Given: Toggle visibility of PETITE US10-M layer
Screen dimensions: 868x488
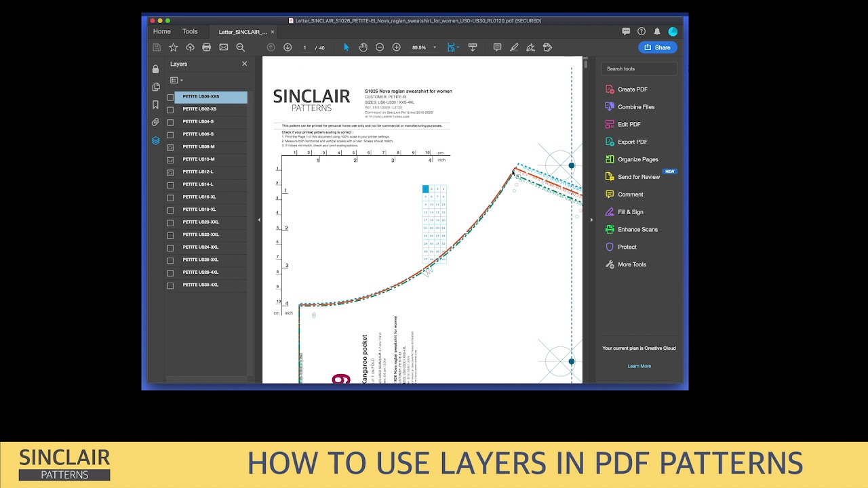Looking at the screenshot, I should 170,160.
